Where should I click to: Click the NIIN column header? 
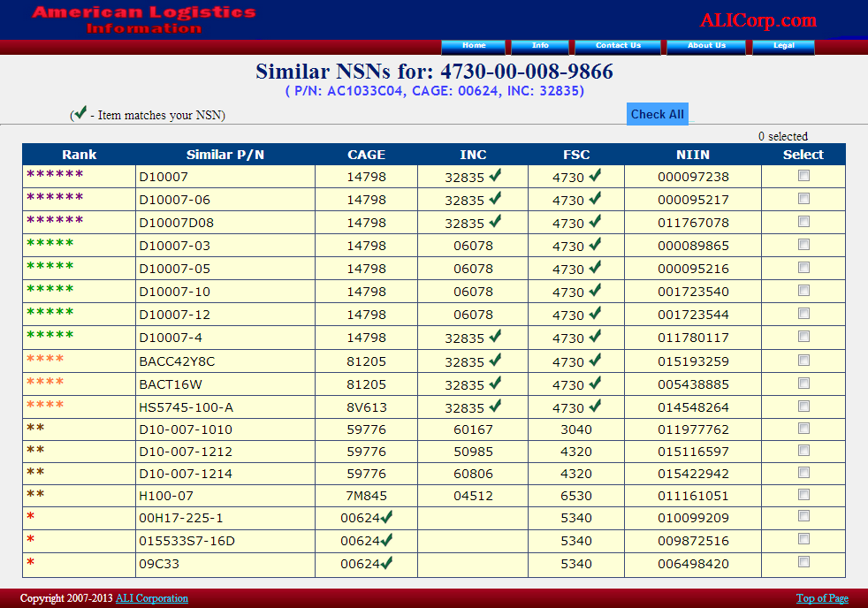pyautogui.click(x=693, y=155)
